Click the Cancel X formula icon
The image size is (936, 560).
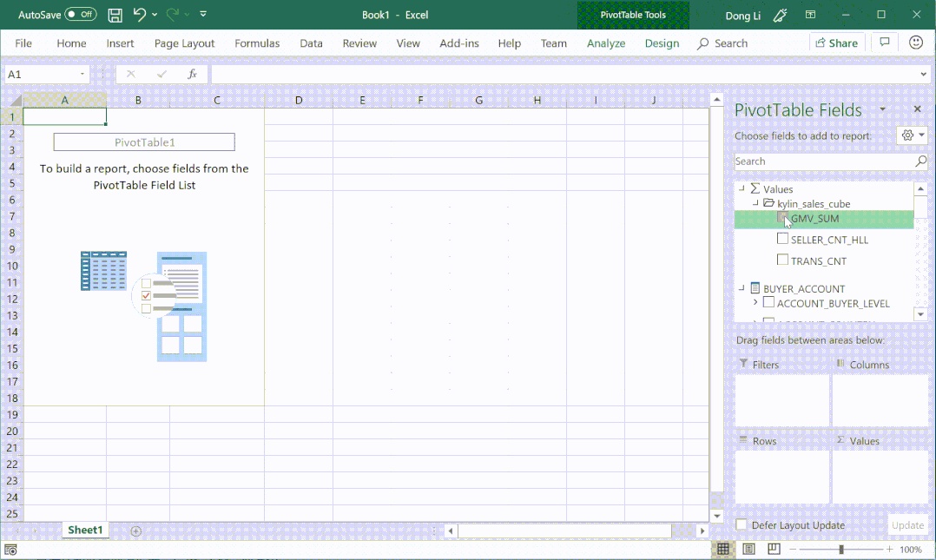pos(131,74)
